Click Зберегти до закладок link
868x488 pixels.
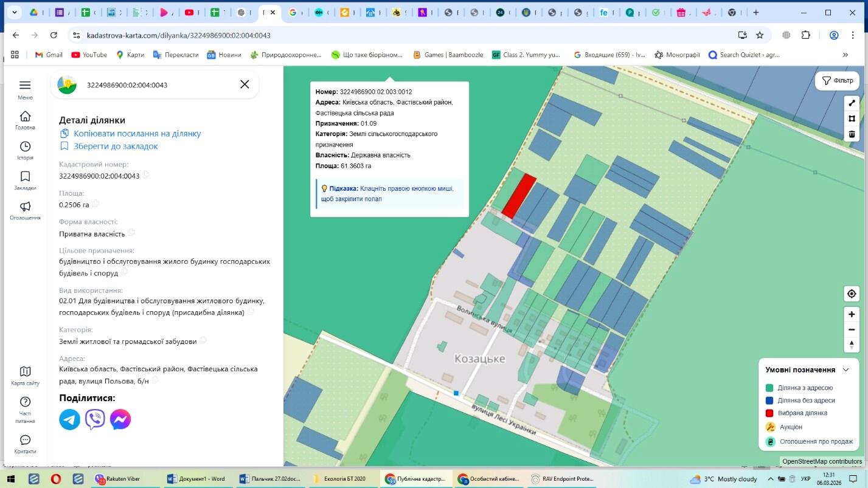pos(116,146)
